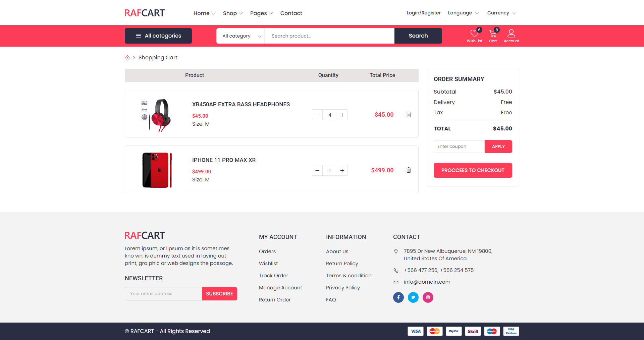Click quantity value of headphones
Screen dimensions: 644x340
tap(330, 115)
